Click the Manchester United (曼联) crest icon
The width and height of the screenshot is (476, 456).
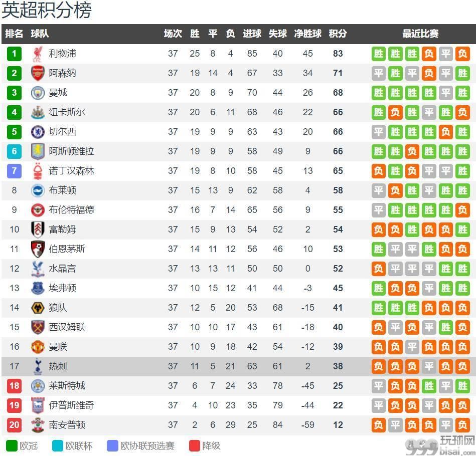pos(38,347)
